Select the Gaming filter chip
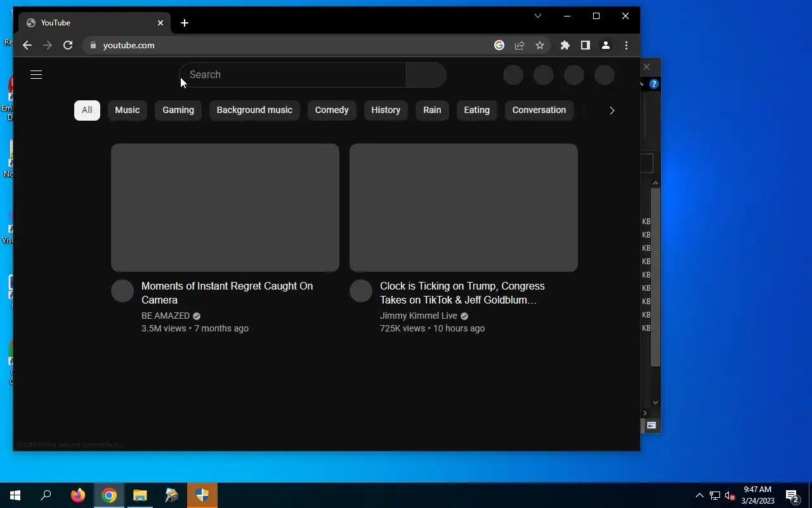Viewport: 812px width, 508px height. pos(178,110)
